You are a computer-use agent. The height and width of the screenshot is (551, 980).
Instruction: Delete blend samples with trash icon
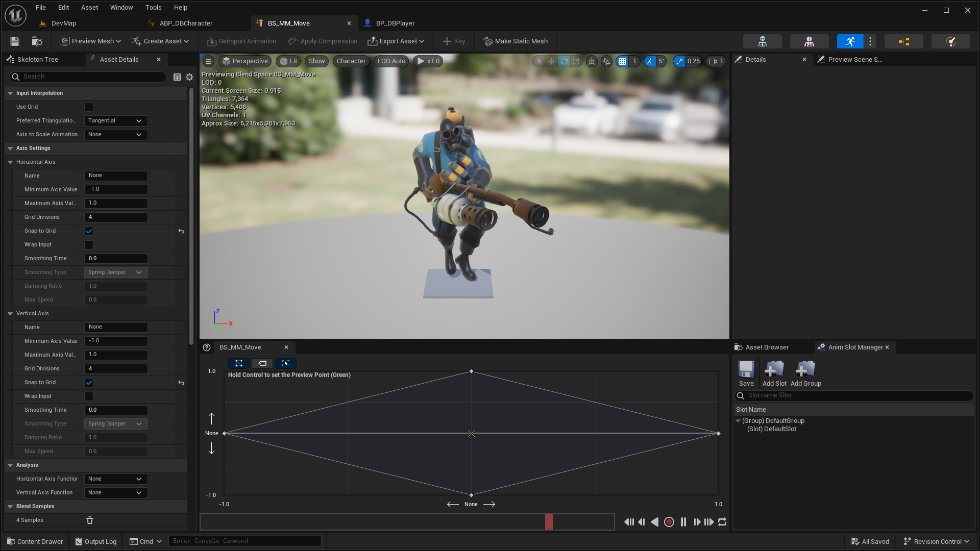pos(90,520)
